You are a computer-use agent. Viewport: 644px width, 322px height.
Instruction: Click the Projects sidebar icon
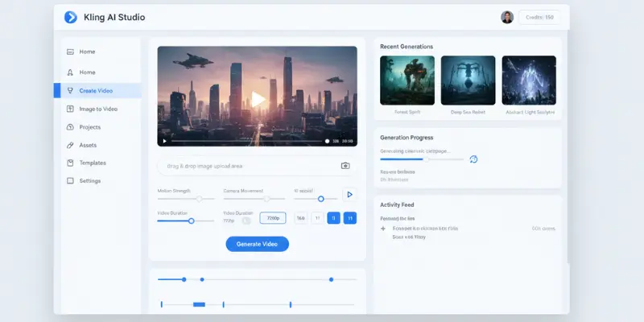click(70, 127)
